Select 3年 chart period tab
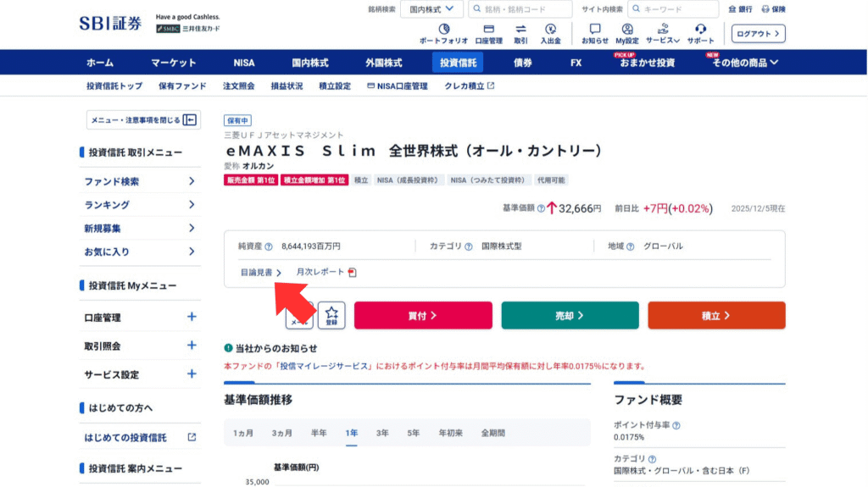 click(382, 433)
